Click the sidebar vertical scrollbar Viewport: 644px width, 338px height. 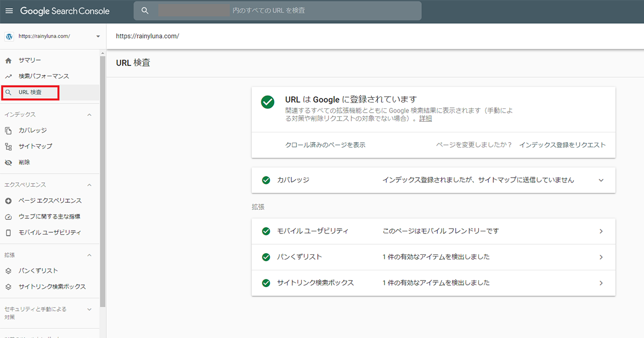point(103,180)
